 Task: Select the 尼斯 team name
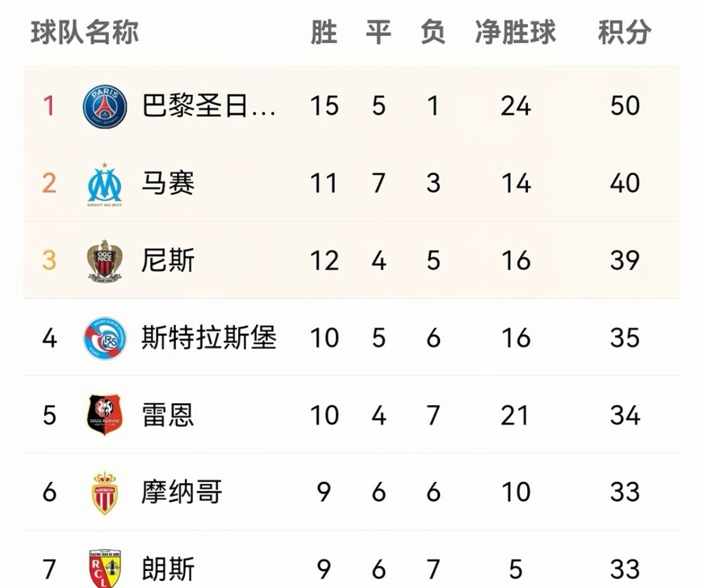pos(168,260)
